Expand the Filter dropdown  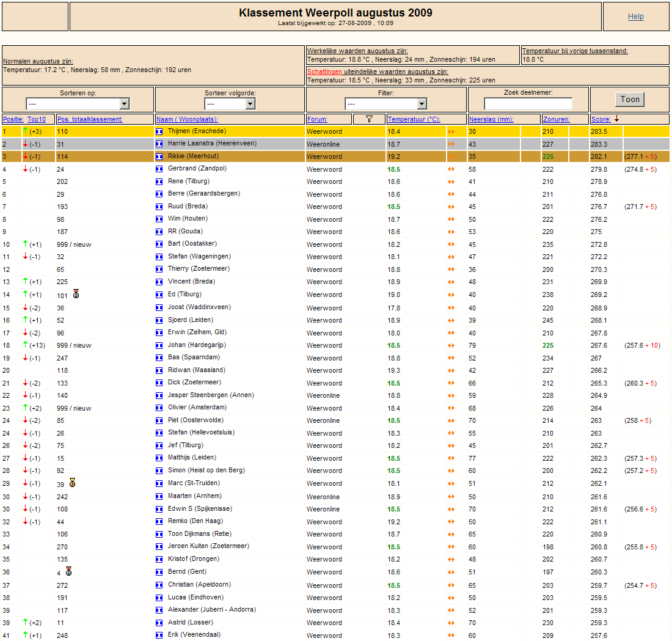click(385, 104)
